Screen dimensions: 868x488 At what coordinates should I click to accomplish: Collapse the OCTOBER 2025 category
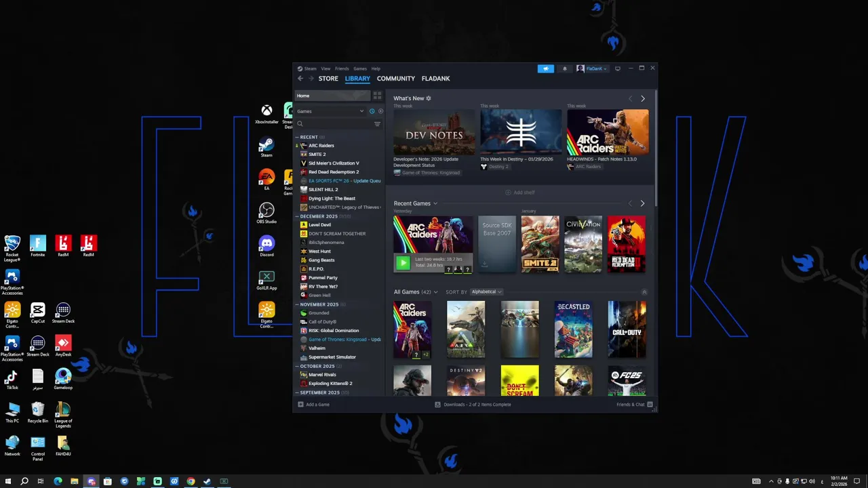pos(296,366)
